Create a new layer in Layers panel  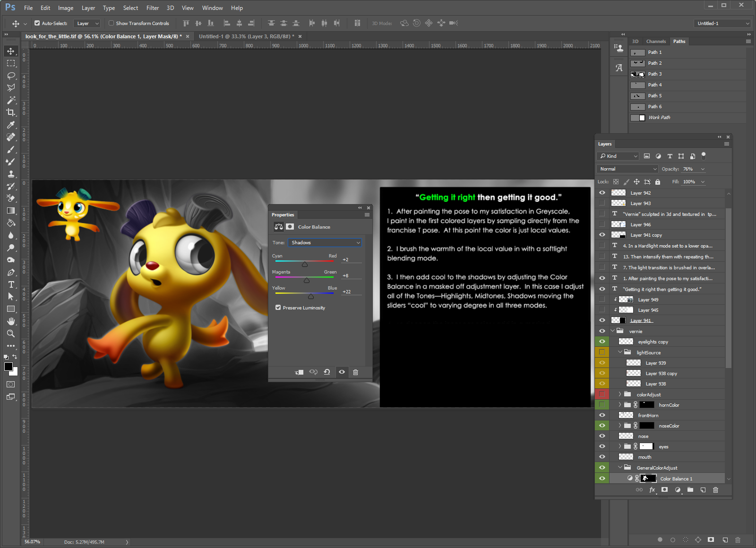coord(703,490)
